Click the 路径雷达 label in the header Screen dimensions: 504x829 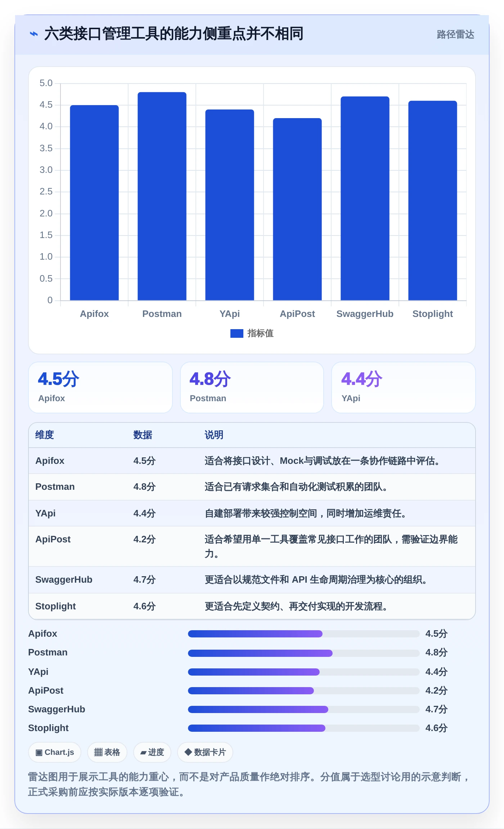coord(455,35)
